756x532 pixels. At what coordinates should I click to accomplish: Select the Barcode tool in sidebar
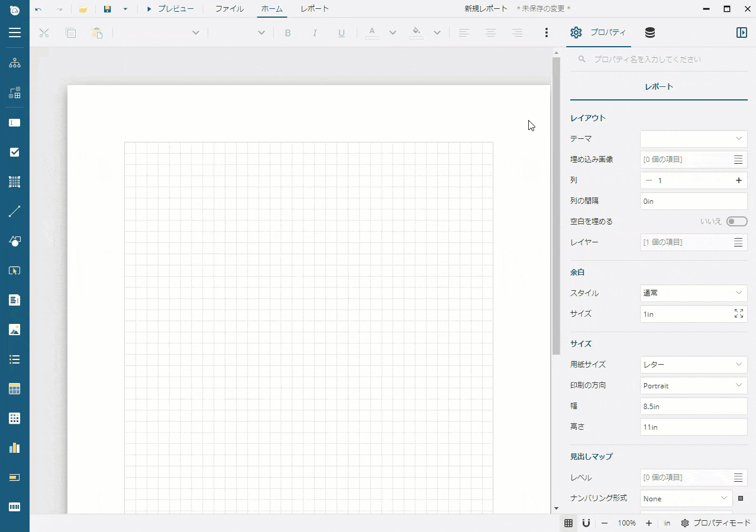point(15,507)
